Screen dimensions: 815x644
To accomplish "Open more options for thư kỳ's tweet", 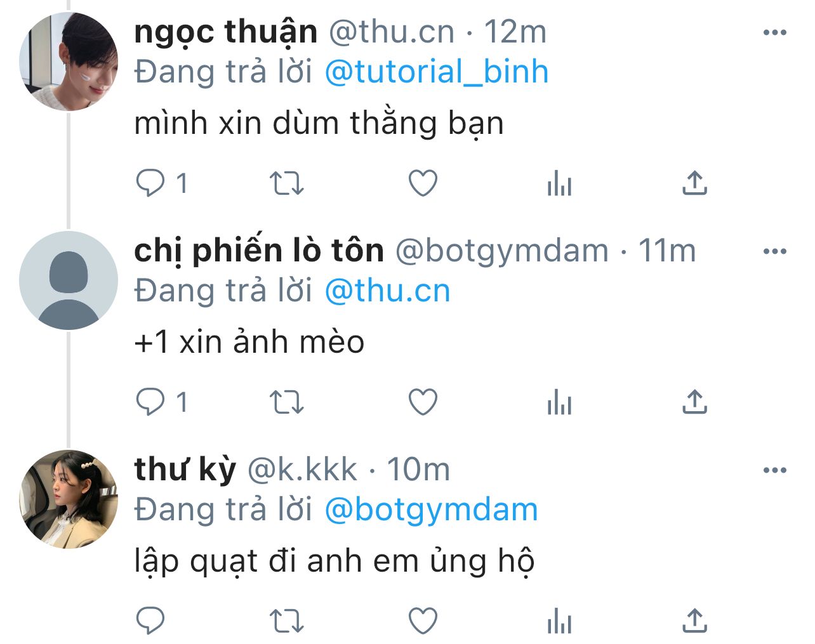I will [775, 471].
